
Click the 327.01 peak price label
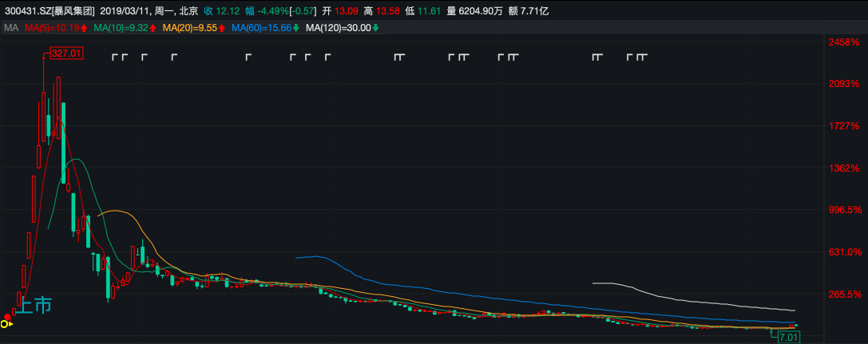(x=66, y=53)
